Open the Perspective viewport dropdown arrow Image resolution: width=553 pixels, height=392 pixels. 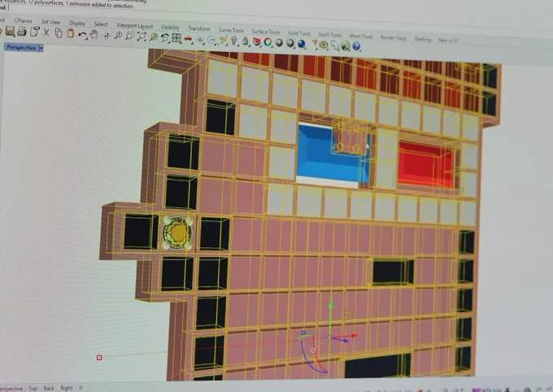click(41, 48)
